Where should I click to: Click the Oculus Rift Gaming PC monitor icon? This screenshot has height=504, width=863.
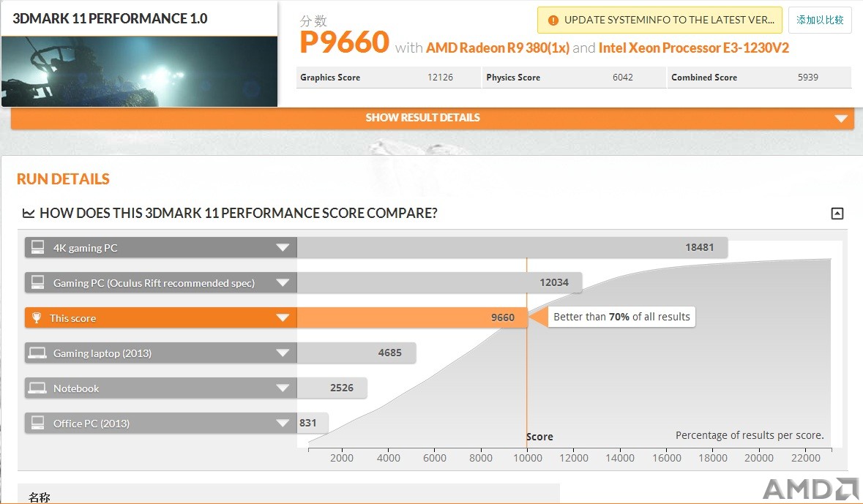(x=37, y=282)
